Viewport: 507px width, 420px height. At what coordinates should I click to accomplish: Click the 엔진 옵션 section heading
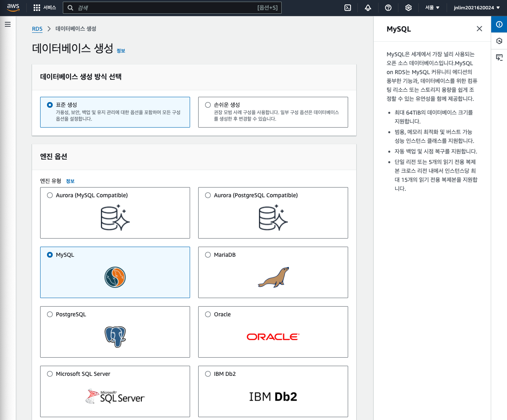[53, 156]
